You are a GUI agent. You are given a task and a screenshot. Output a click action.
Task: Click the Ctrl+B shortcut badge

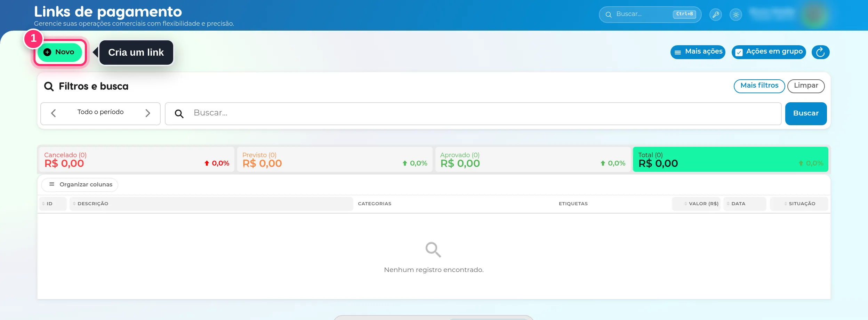pyautogui.click(x=684, y=14)
